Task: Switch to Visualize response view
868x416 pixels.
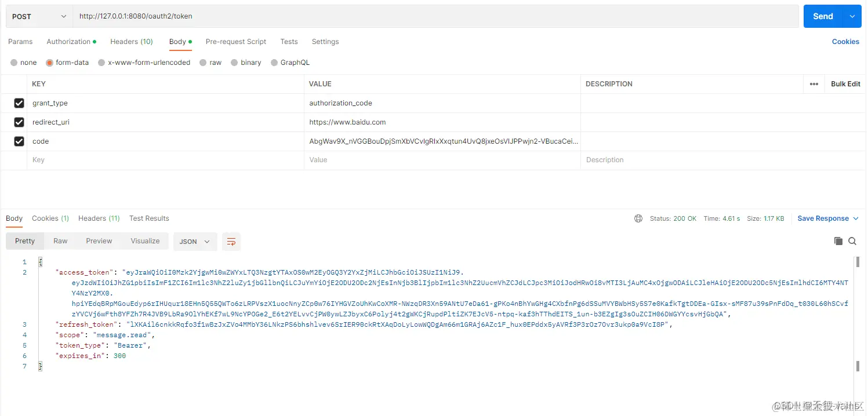Action: click(145, 241)
